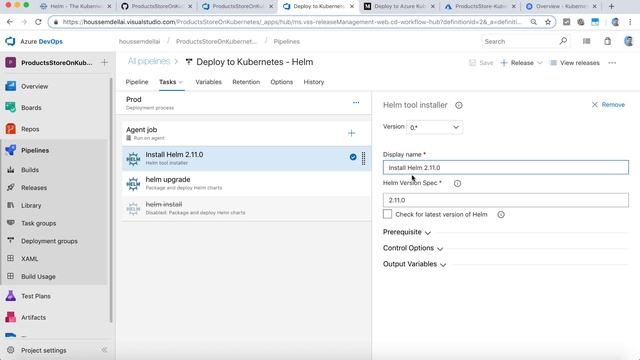Open Builds under Pipelines
Image resolution: width=640 pixels, height=360 pixels.
30,170
